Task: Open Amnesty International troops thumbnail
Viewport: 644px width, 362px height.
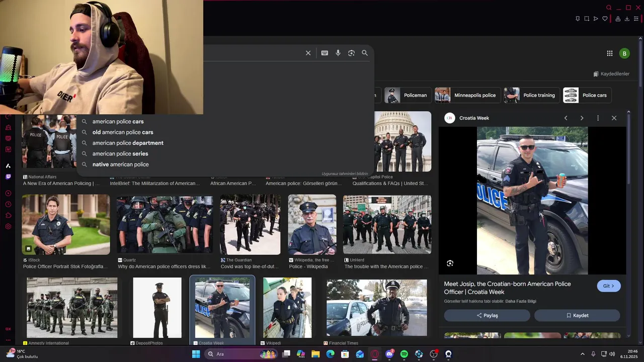Action: (x=72, y=308)
